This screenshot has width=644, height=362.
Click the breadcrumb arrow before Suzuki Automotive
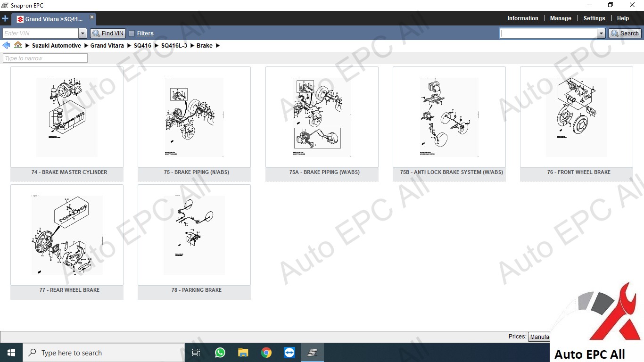(x=27, y=46)
